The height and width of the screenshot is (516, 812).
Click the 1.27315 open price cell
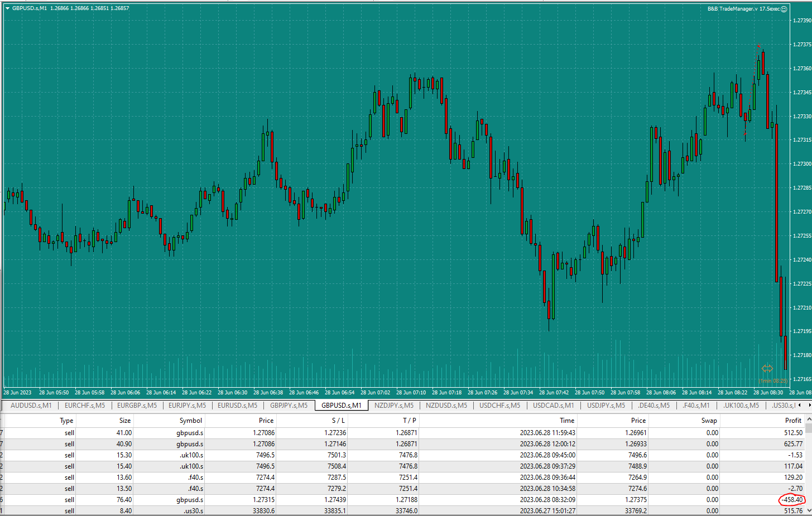(x=263, y=500)
